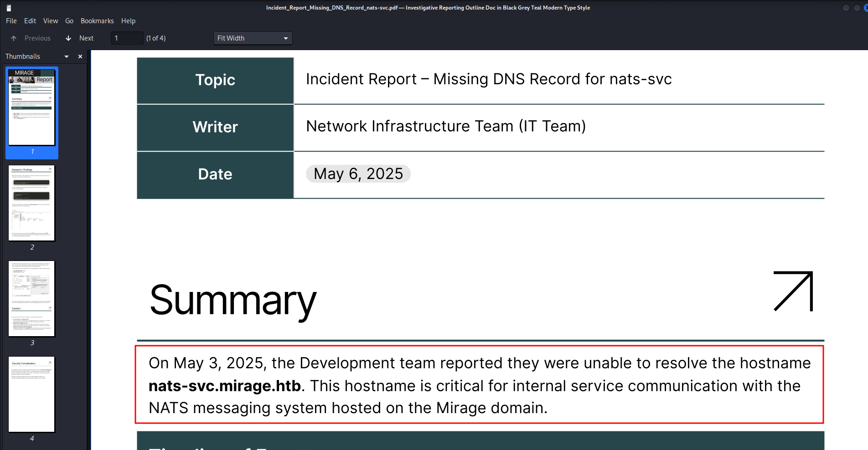Open the Edit menu

30,21
